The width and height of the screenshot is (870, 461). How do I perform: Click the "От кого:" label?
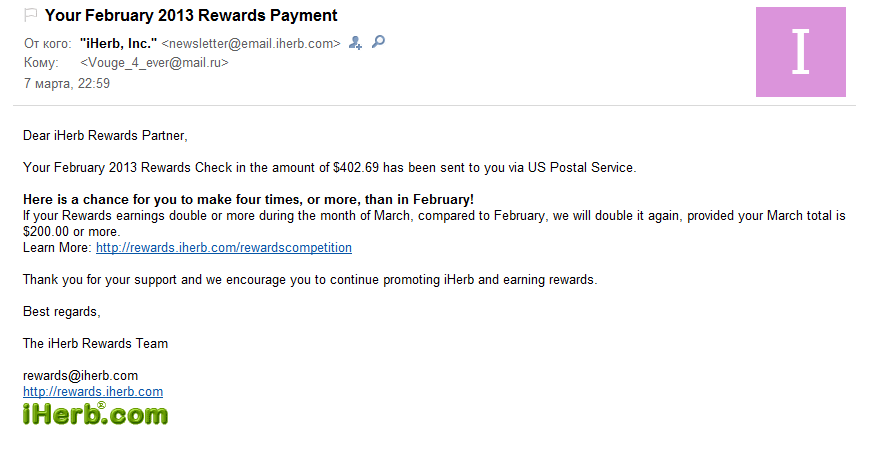[47, 44]
